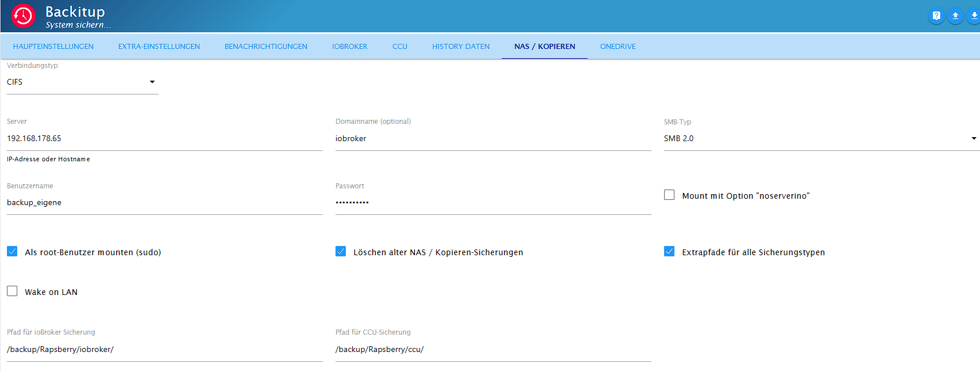980x371 pixels.
Task: Click the Server IP address field
Action: (164, 139)
